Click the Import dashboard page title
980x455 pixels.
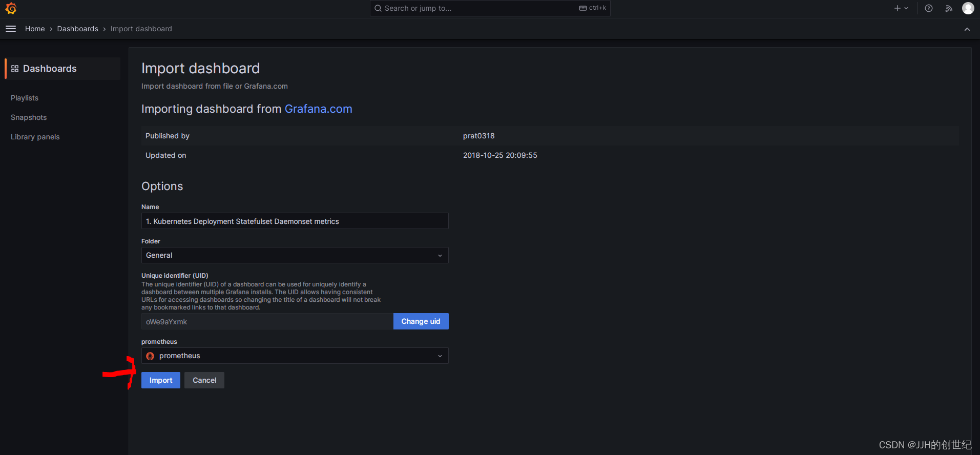201,68
